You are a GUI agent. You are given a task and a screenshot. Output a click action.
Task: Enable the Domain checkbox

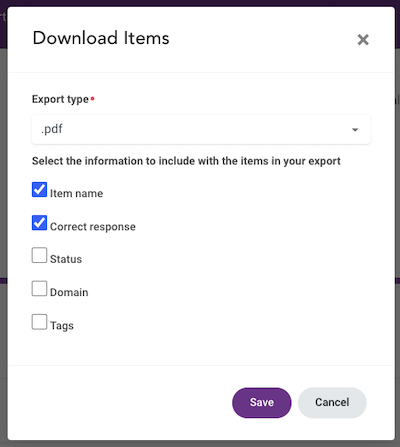(x=39, y=288)
